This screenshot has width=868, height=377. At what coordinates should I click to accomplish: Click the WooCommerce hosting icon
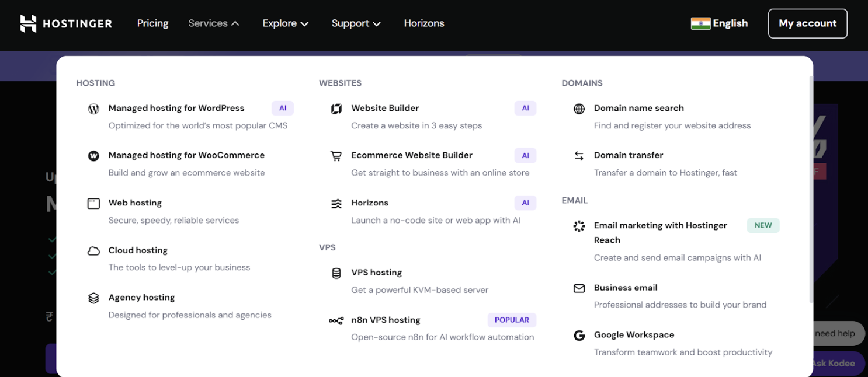point(93,155)
